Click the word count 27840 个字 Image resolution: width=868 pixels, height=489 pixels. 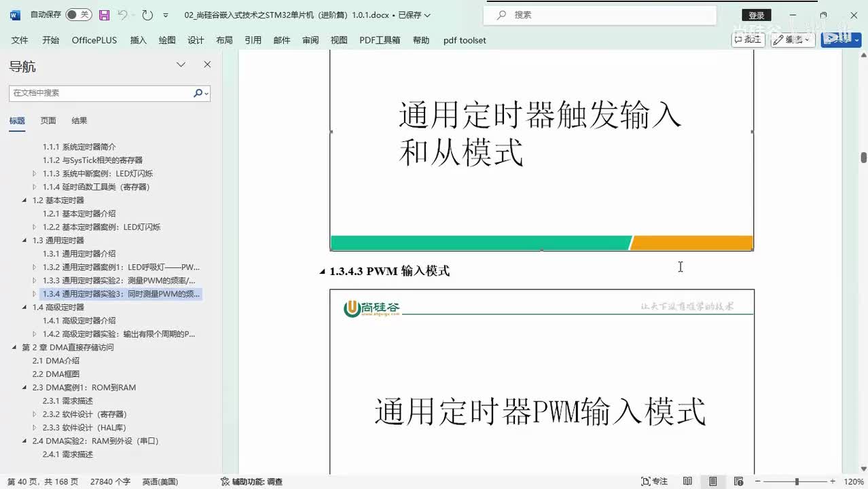110,482
